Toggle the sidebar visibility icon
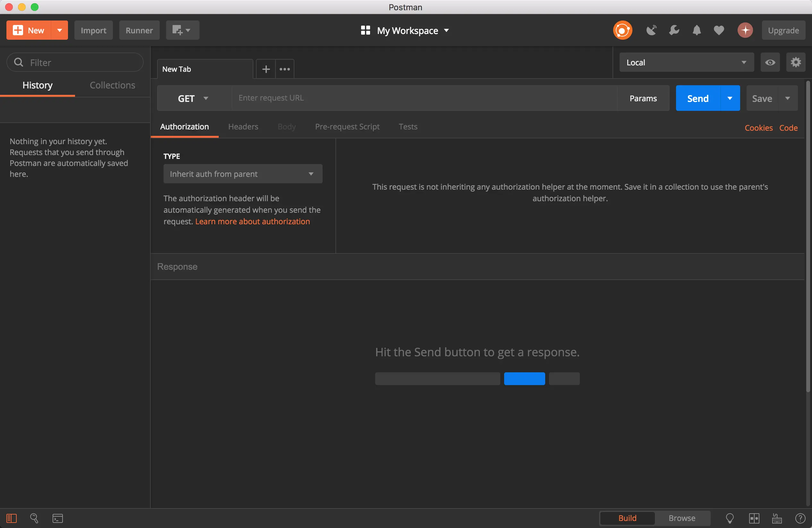This screenshot has height=528, width=812. pyautogui.click(x=11, y=518)
